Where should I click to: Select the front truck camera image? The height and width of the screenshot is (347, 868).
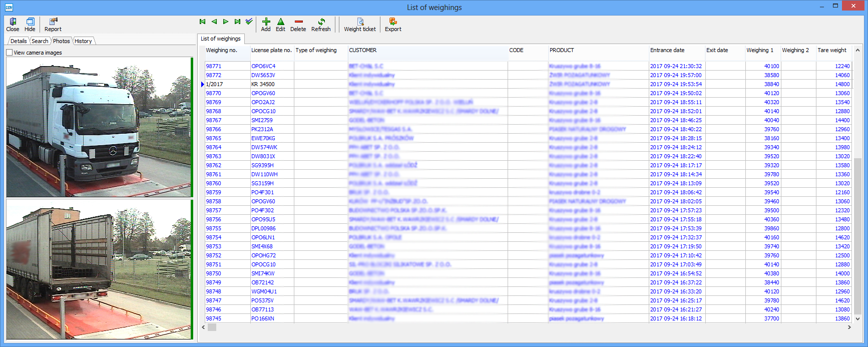[99, 127]
